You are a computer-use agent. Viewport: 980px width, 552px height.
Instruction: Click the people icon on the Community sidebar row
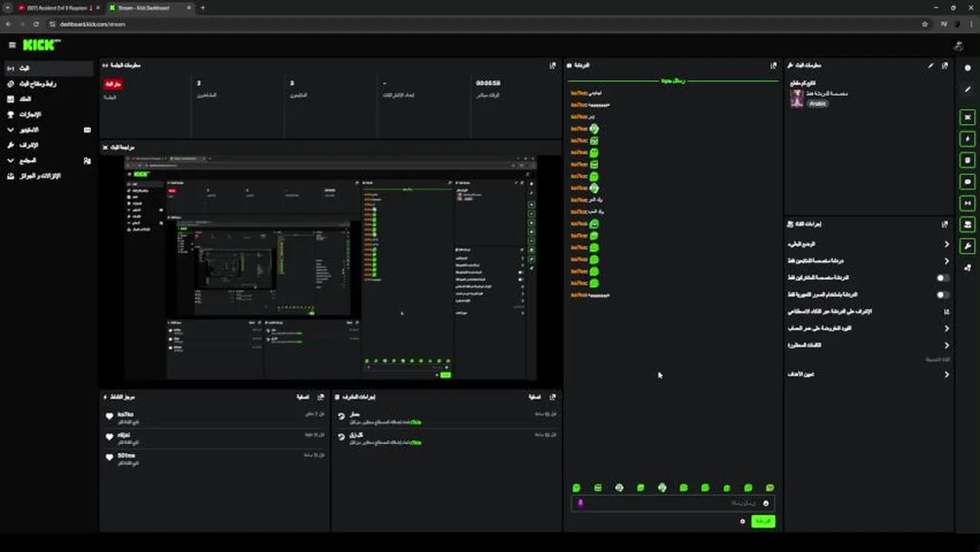pos(87,161)
